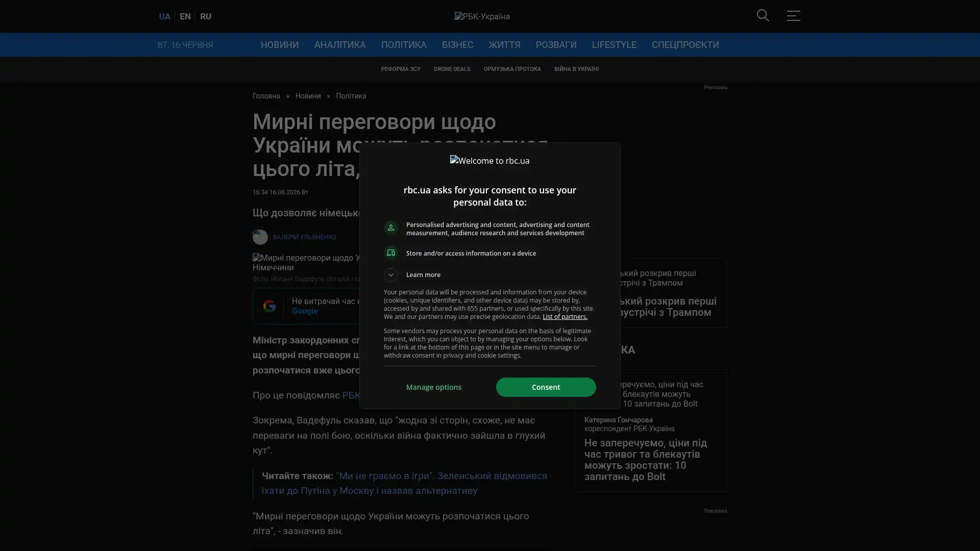
Task: Open the СПЕЦПРОЄКТИ section
Action: pyautogui.click(x=685, y=45)
